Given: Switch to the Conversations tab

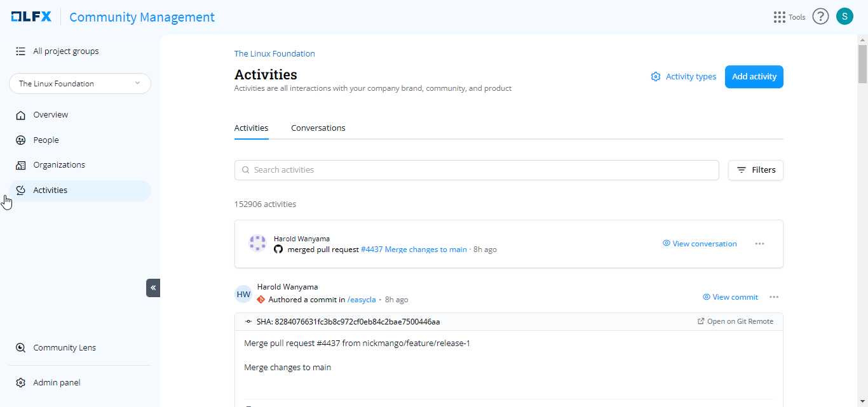Looking at the screenshot, I should 318,128.
